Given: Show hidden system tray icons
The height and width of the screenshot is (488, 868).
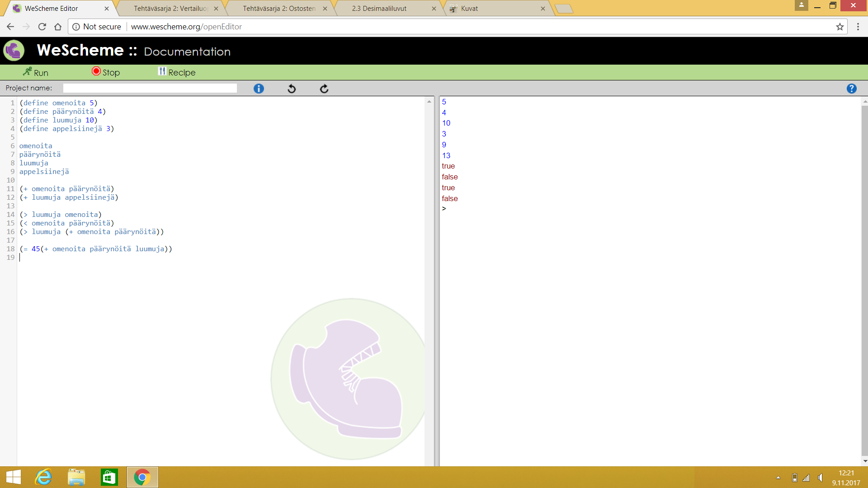Looking at the screenshot, I should click(x=778, y=478).
